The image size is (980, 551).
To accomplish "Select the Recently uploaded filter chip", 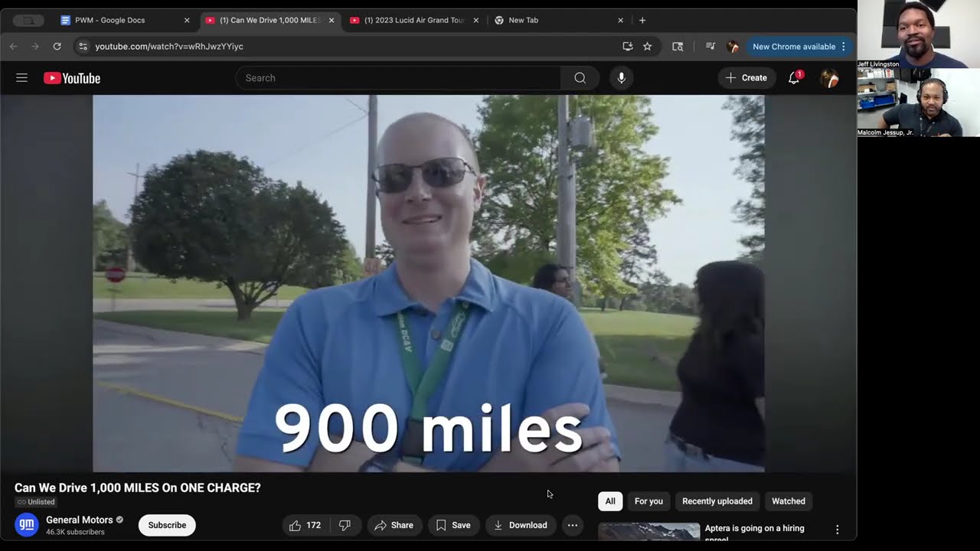I will 717,501.
